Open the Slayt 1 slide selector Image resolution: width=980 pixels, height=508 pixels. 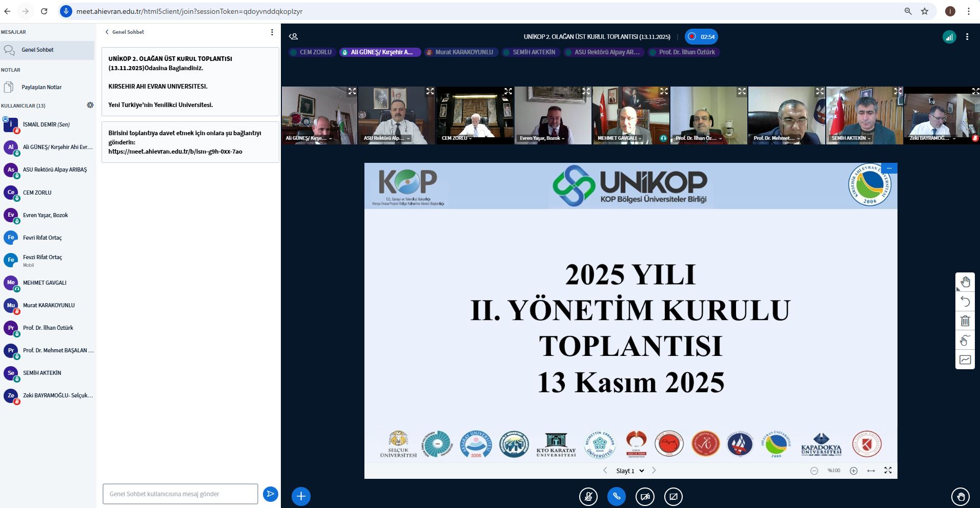(630, 470)
